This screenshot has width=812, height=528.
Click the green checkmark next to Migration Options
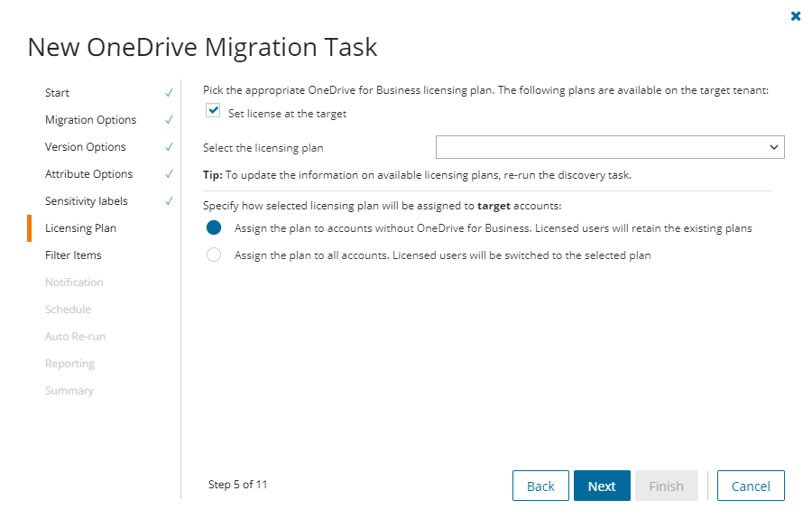point(169,120)
